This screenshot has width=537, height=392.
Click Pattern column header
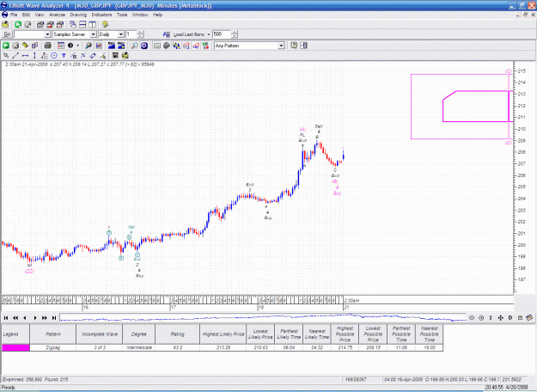coord(52,334)
